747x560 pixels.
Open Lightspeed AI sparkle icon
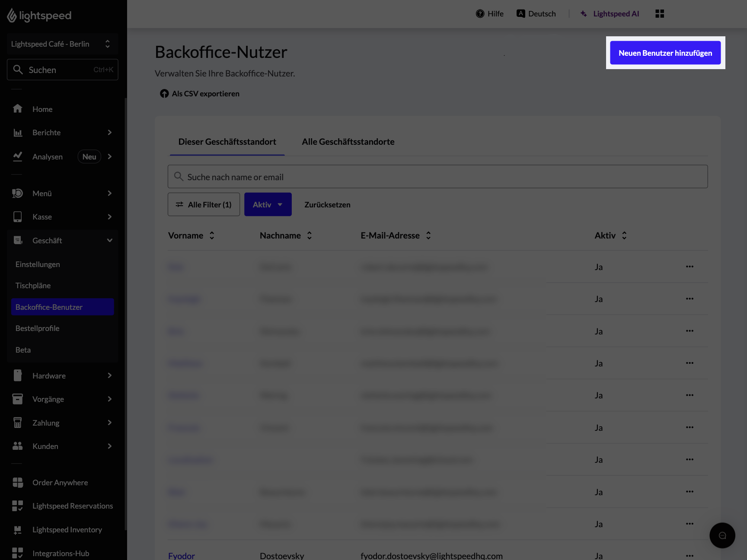584,14
